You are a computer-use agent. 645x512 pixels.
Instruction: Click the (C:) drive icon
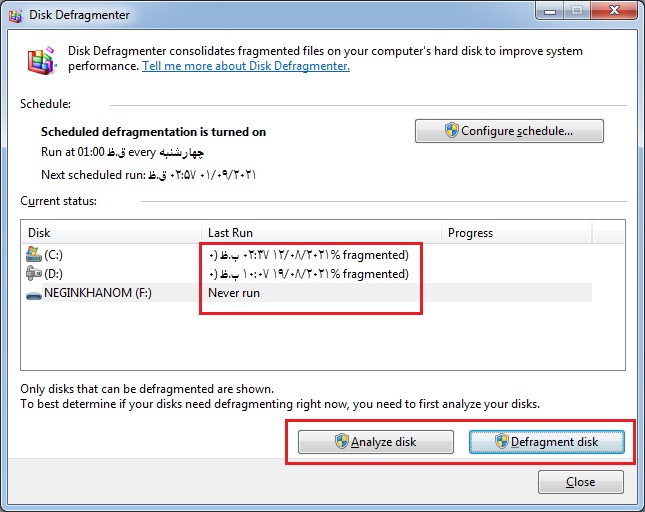[34, 254]
